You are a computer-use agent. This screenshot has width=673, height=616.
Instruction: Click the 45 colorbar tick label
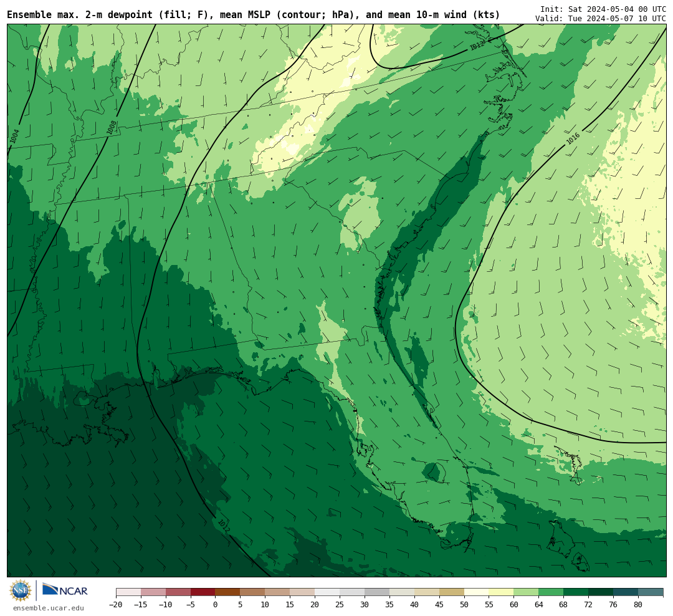click(x=439, y=605)
